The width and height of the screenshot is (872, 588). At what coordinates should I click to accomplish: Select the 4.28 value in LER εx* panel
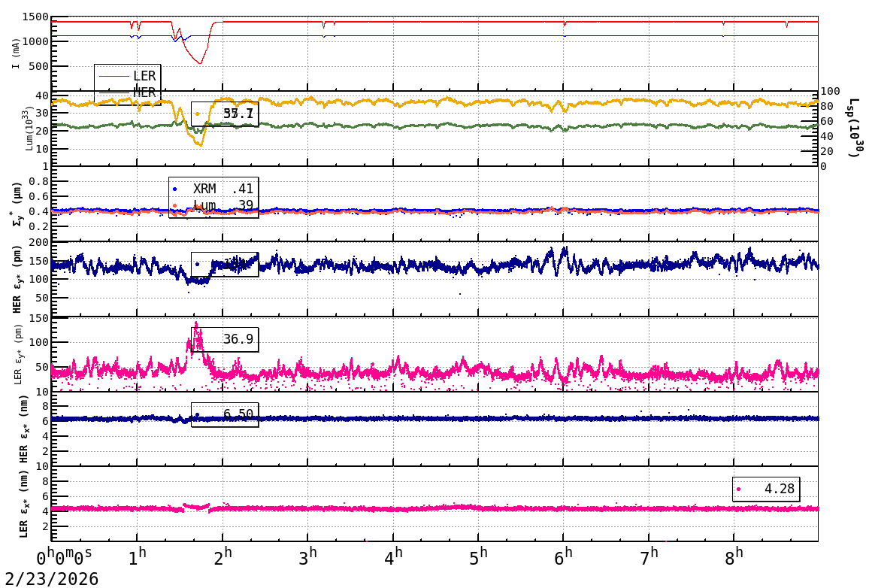tap(779, 489)
